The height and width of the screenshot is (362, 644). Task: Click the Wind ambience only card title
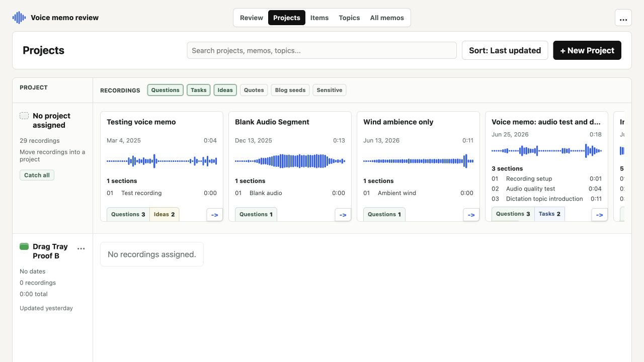(398, 122)
